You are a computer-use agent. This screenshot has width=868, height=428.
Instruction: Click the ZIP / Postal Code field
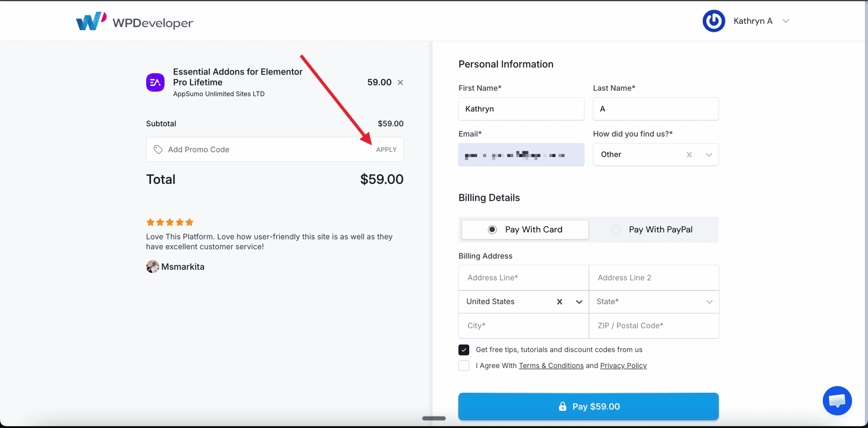tap(654, 326)
